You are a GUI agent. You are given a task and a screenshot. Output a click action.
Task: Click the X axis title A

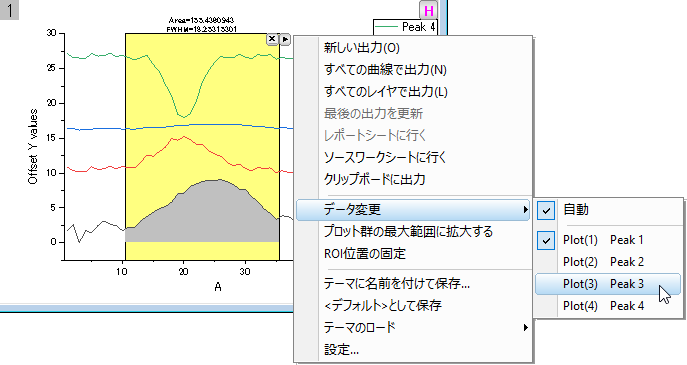pos(218,287)
